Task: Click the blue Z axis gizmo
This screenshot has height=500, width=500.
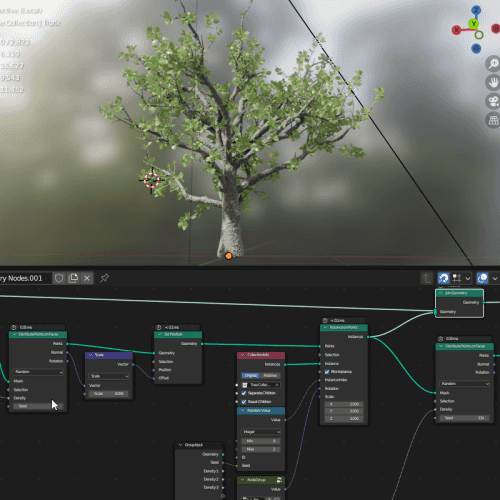Action: click(x=476, y=10)
